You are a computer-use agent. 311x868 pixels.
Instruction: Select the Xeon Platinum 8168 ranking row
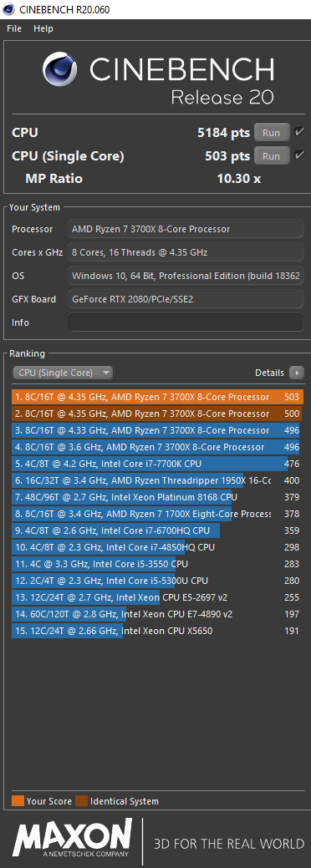coord(157,497)
